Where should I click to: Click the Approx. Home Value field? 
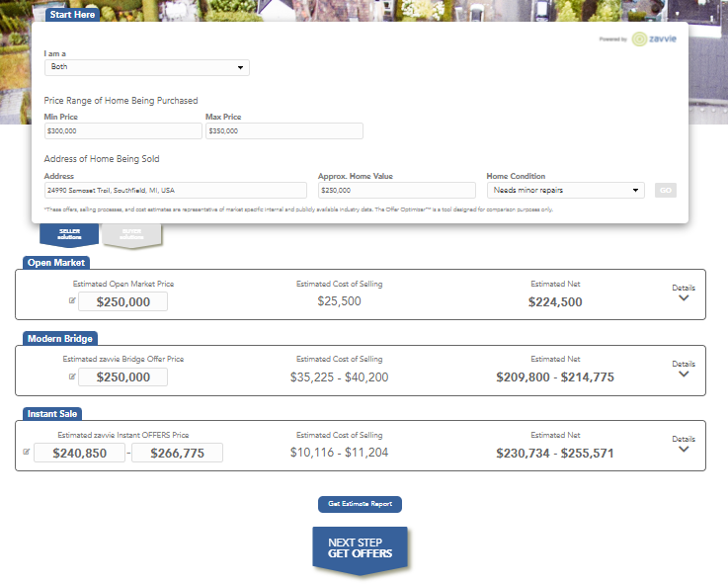pyautogui.click(x=397, y=191)
